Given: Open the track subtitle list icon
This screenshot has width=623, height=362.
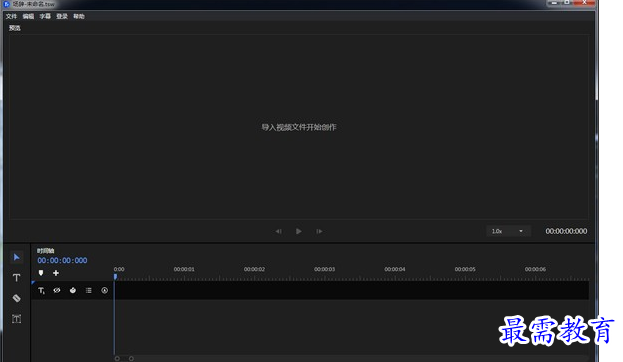Looking at the screenshot, I should 89,290.
